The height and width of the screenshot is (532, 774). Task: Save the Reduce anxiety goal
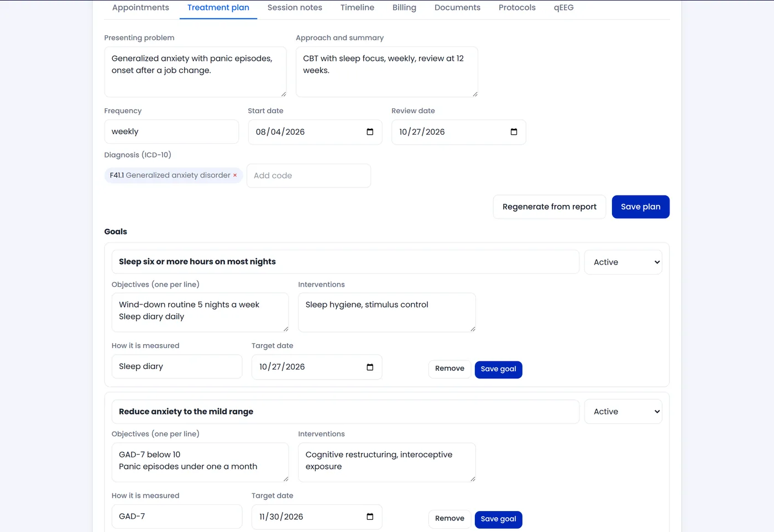tap(499, 519)
